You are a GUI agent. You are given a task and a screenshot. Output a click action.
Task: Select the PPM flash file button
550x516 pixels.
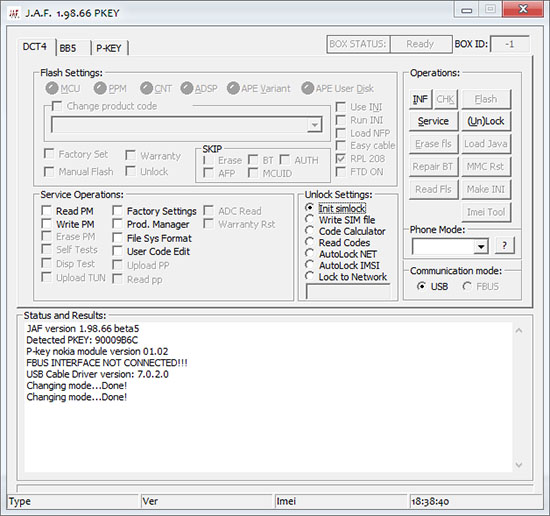click(100, 88)
